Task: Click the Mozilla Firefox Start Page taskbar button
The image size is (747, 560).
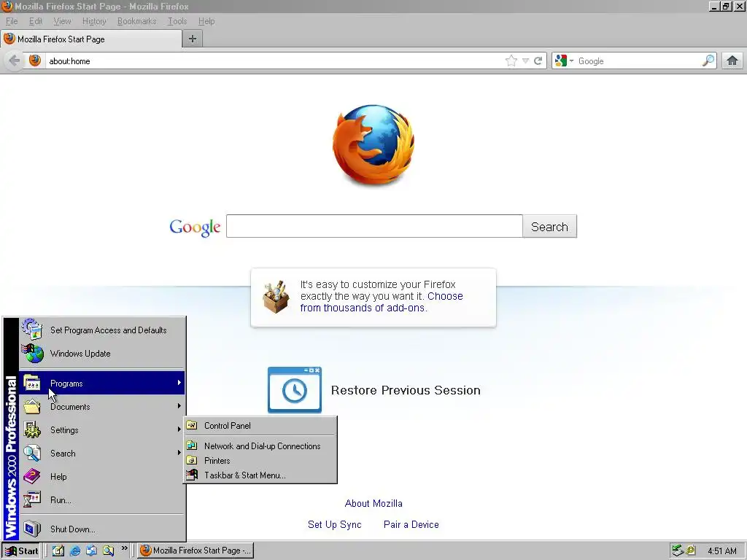Action: 196,551
